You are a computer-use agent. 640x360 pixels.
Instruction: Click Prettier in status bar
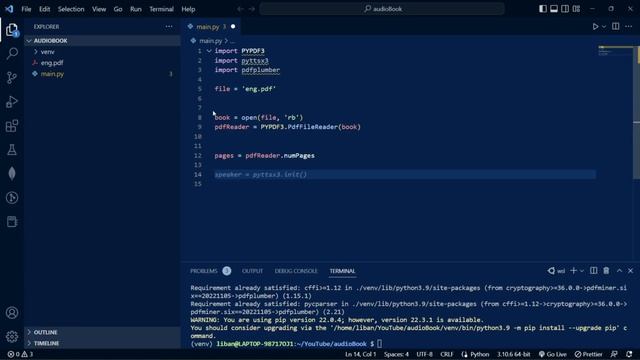point(588,354)
